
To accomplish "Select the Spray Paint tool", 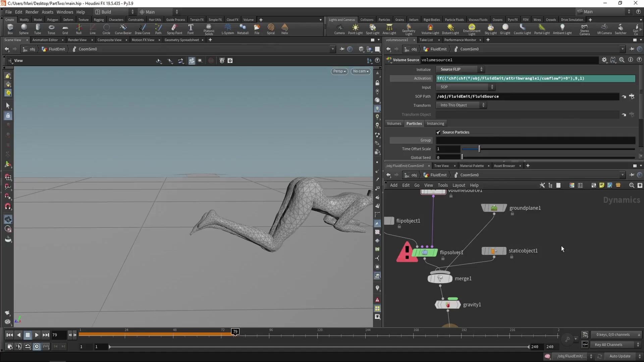I will 174,29.
